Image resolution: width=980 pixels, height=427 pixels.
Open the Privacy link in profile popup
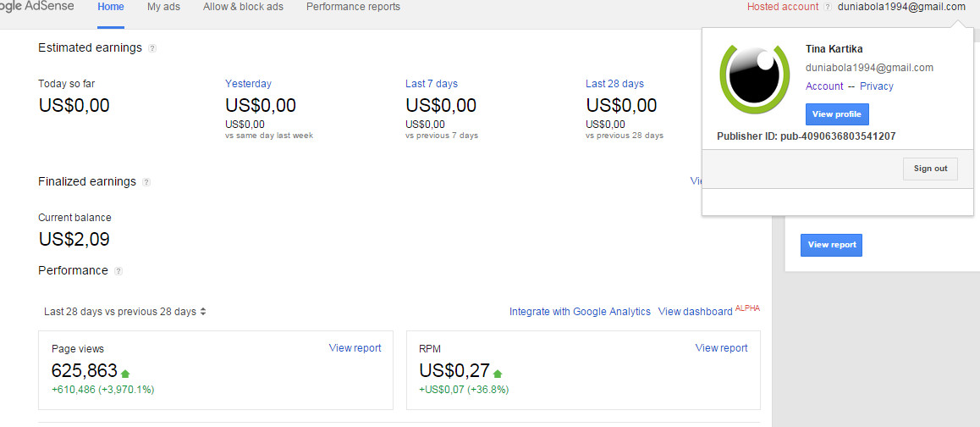click(x=876, y=86)
